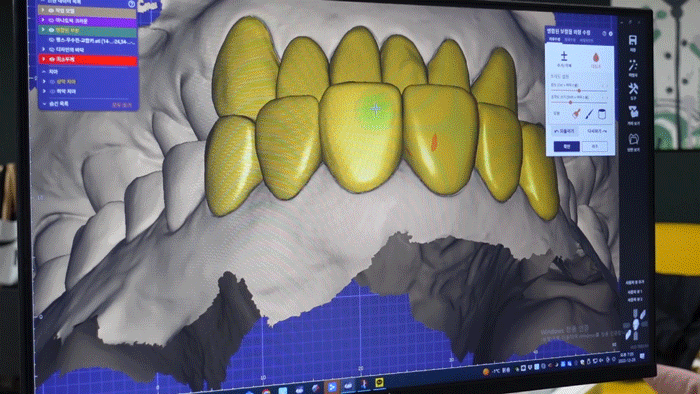Click the redo button in the freeform dialog
This screenshot has height=394, width=700.
click(597, 131)
